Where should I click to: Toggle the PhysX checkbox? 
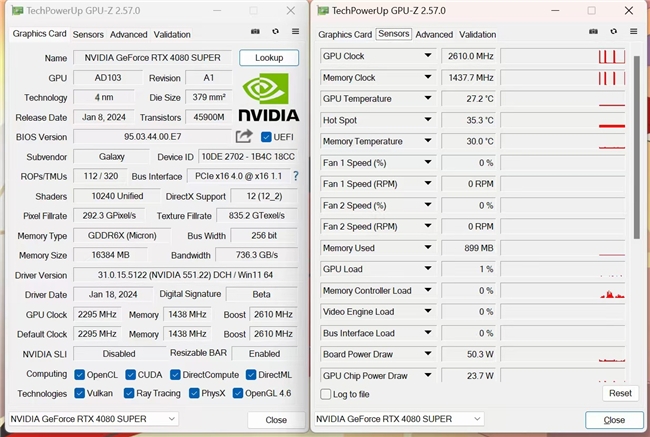[194, 393]
